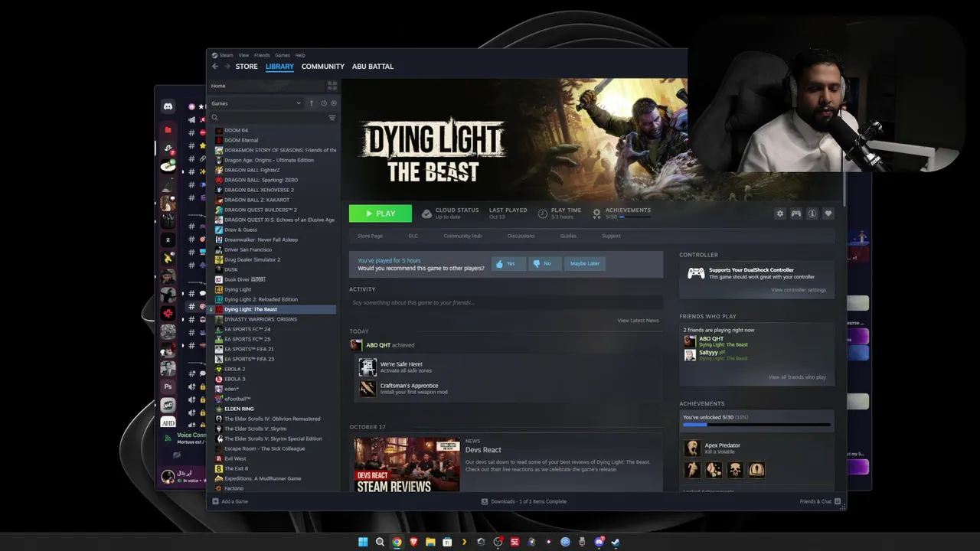Select DRAGON BALL FighterZ in library list

(x=252, y=170)
